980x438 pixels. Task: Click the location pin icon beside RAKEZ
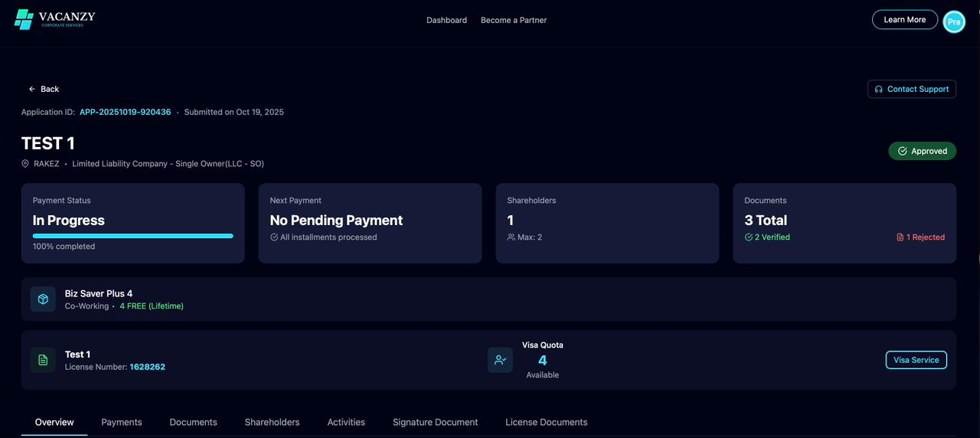pos(25,164)
